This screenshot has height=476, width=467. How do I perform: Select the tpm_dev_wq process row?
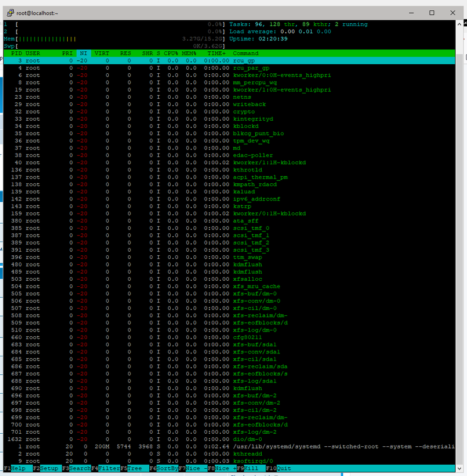click(x=229, y=141)
